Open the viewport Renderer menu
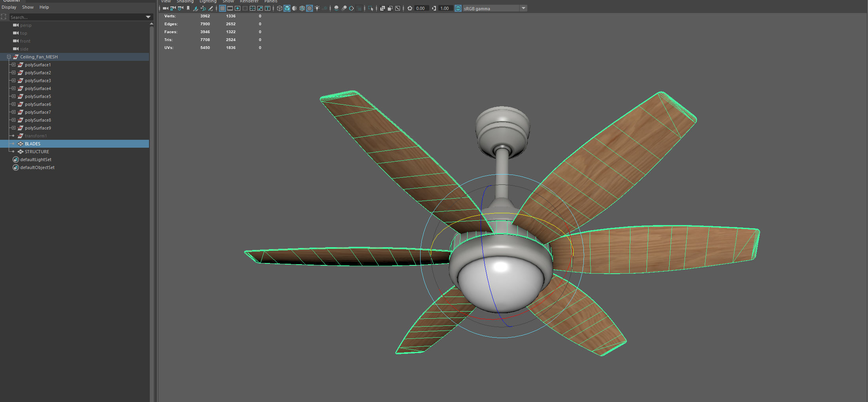Screen dimensions: 868x402 point(249,2)
